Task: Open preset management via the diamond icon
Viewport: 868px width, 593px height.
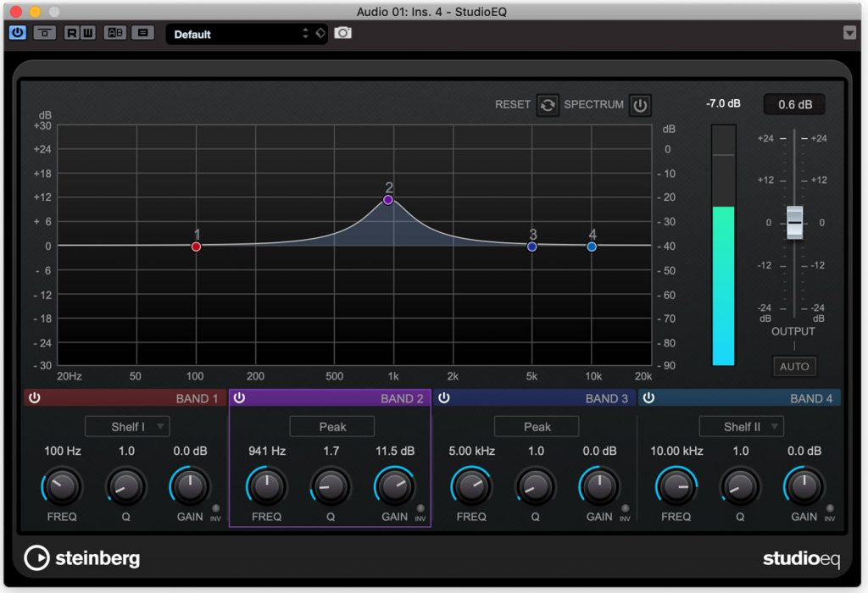Action: tap(320, 33)
